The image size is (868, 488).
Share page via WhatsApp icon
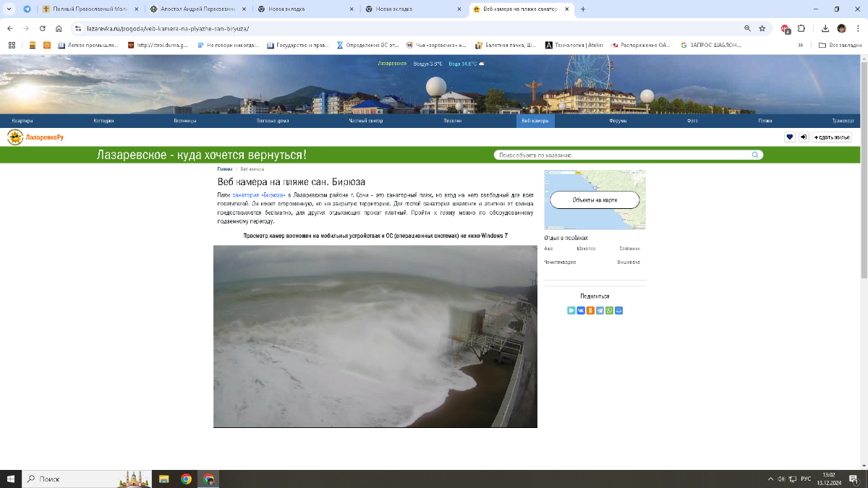[x=609, y=310]
